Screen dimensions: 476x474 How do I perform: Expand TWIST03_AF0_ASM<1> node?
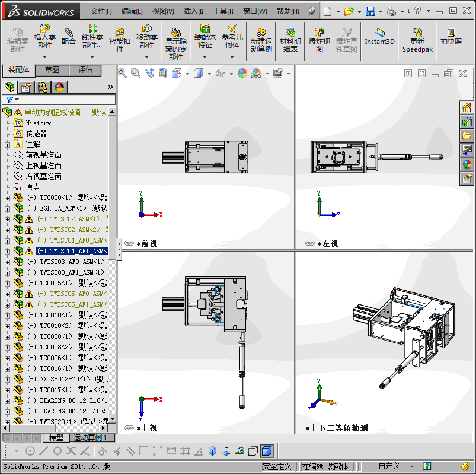pyautogui.click(x=7, y=262)
